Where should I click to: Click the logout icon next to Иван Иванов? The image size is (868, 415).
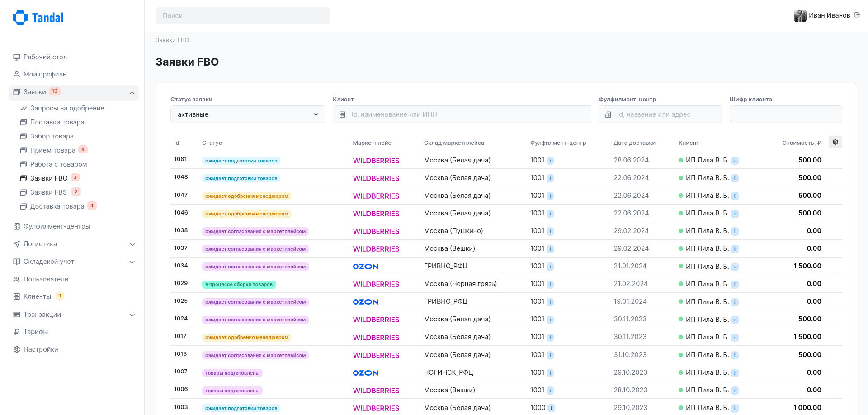pyautogui.click(x=857, y=15)
